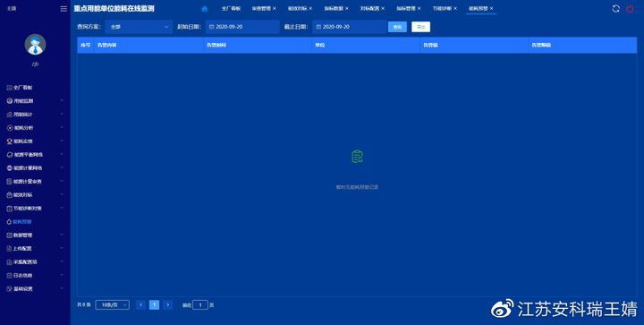Switch to the 能效对标 tab
This screenshot has height=325, width=644.
tap(297, 8)
